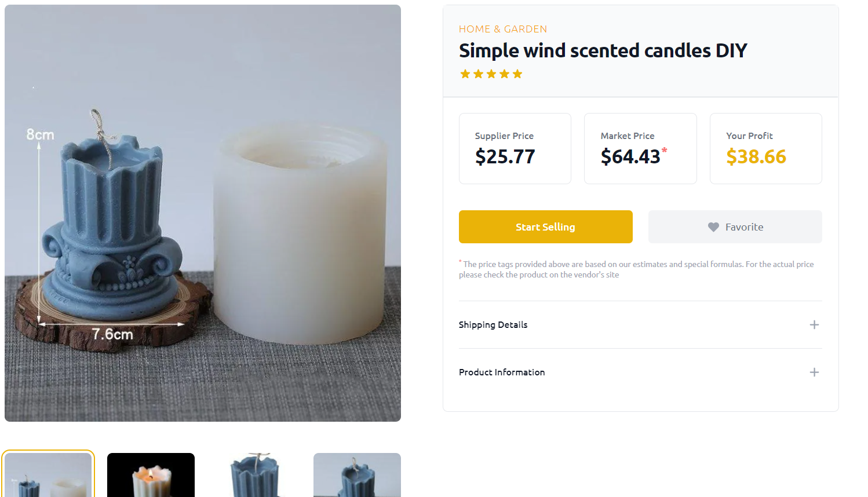The image size is (868, 497).
Task: Click the middle star of the product rating
Action: click(491, 74)
